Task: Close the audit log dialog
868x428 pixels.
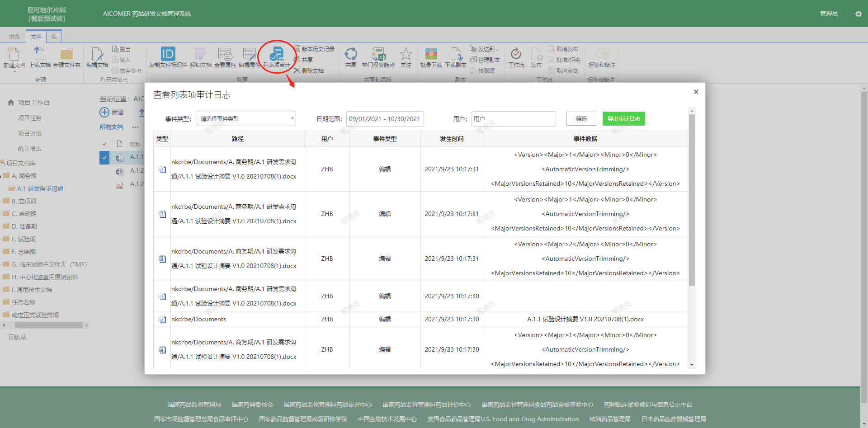Action: click(696, 92)
